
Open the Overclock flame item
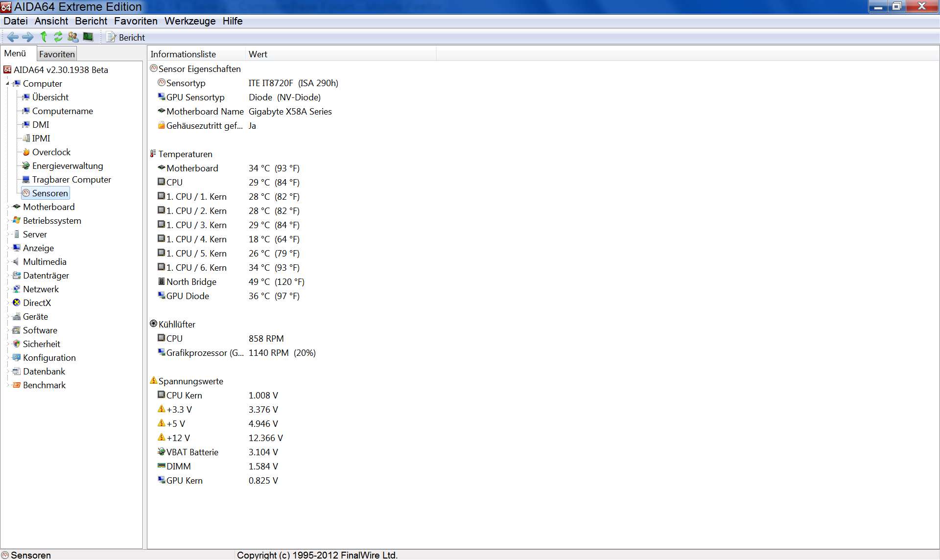click(x=51, y=152)
